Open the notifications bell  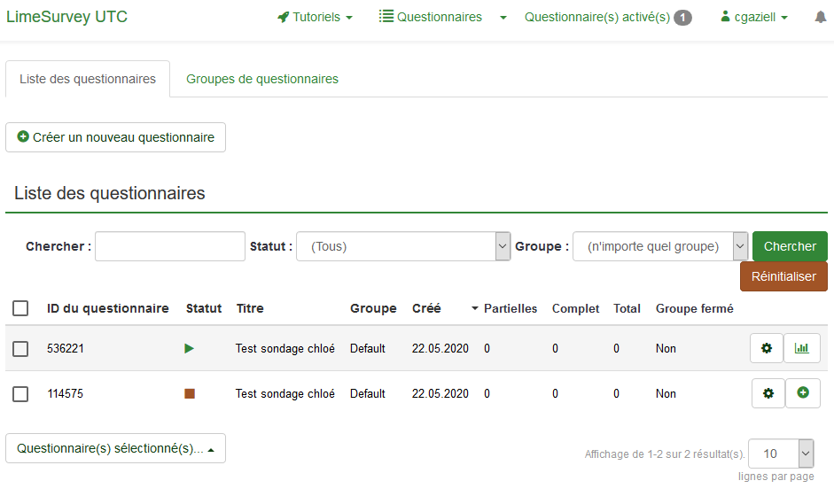click(821, 17)
